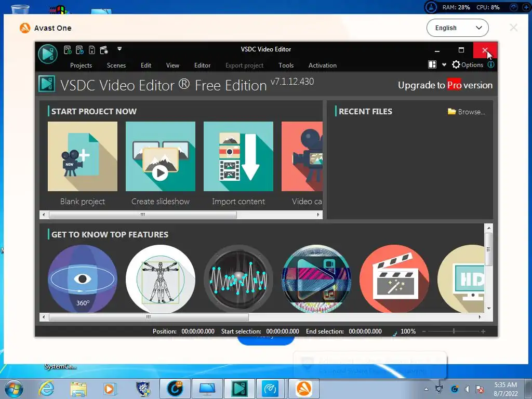Click the Open project quick-access icon
Viewport: 532px width, 399px height.
[x=79, y=50]
